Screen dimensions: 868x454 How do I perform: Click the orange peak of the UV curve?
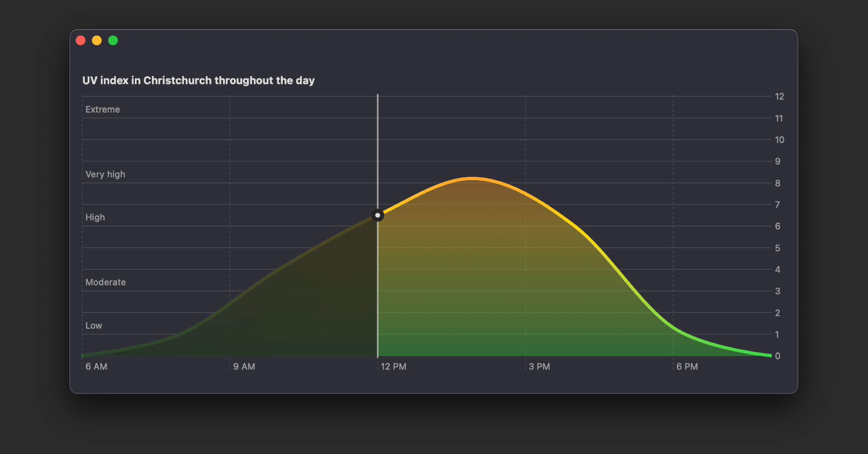click(x=472, y=178)
